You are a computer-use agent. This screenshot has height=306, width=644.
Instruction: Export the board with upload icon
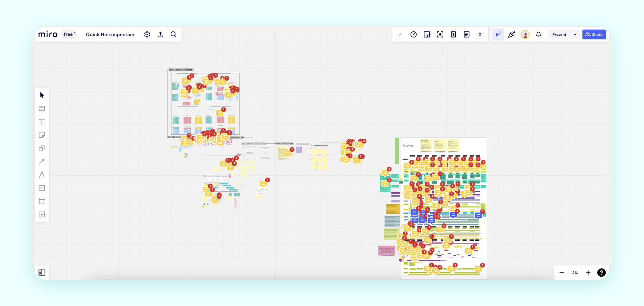click(x=160, y=35)
